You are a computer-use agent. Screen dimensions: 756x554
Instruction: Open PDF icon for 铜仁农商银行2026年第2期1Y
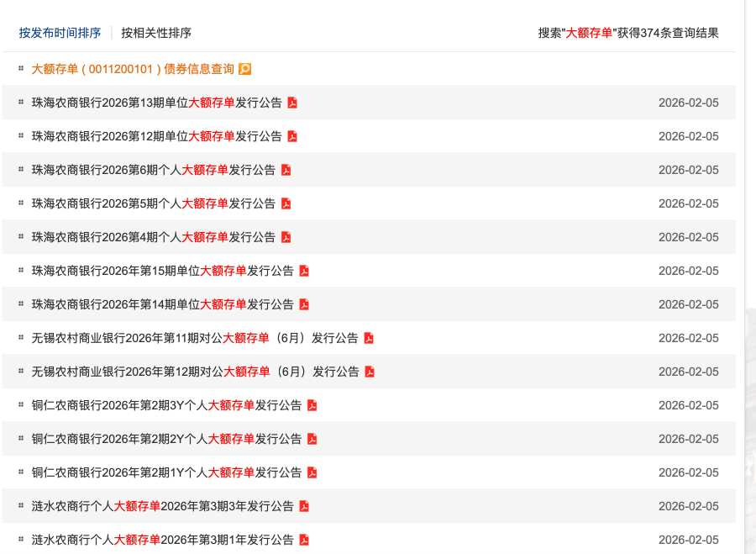(312, 472)
